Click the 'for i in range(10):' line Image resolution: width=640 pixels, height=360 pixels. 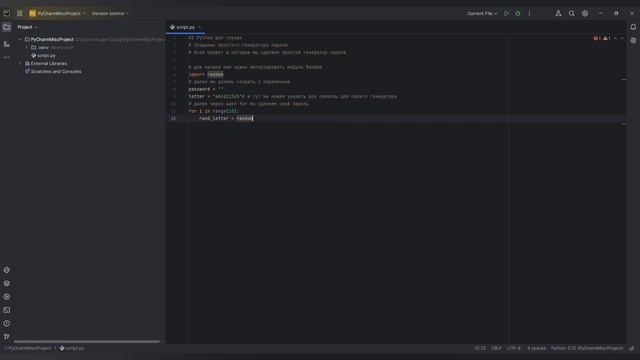tap(214, 111)
